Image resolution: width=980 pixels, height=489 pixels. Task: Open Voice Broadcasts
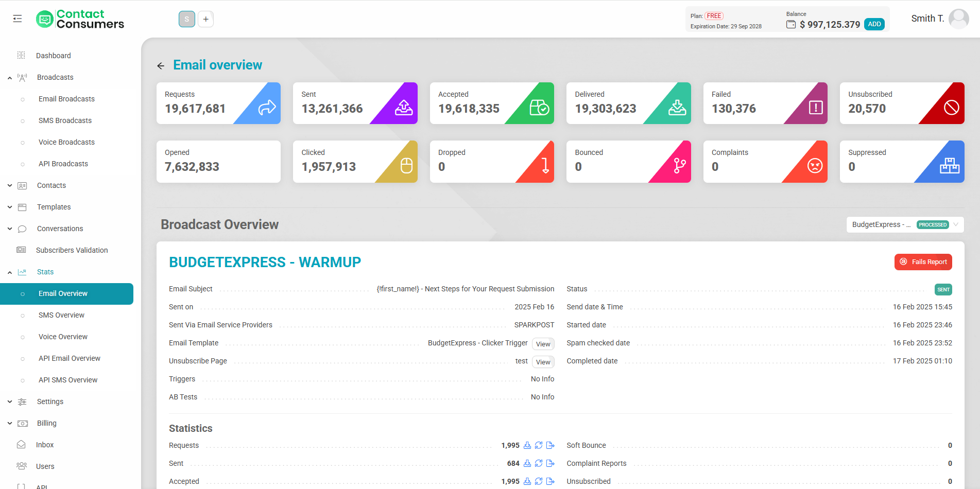click(x=66, y=142)
